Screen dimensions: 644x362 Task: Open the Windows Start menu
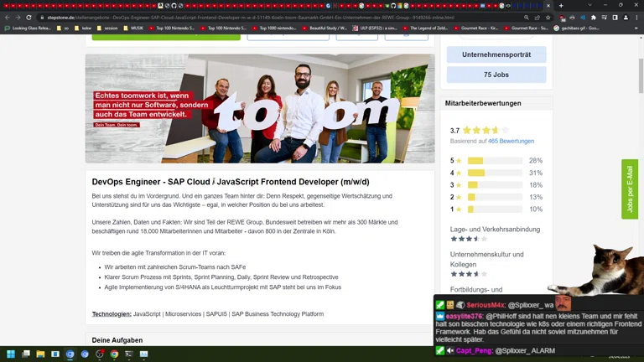[11, 354]
